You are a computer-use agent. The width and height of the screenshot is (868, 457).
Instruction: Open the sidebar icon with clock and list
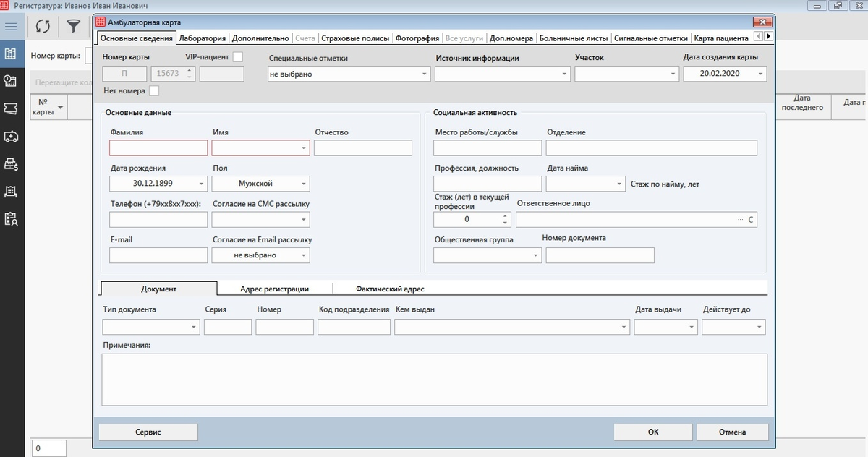pos(11,81)
